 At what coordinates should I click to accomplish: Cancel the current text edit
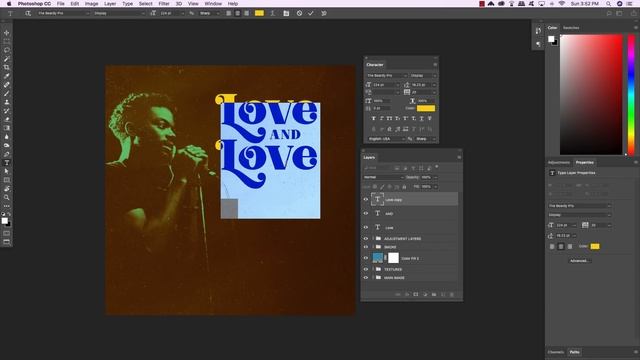point(299,13)
